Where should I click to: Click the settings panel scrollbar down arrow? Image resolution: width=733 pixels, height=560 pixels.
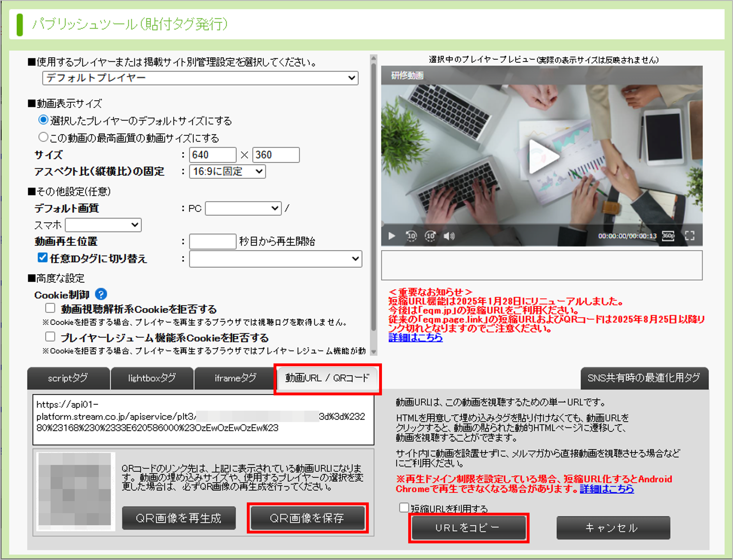tap(373, 352)
